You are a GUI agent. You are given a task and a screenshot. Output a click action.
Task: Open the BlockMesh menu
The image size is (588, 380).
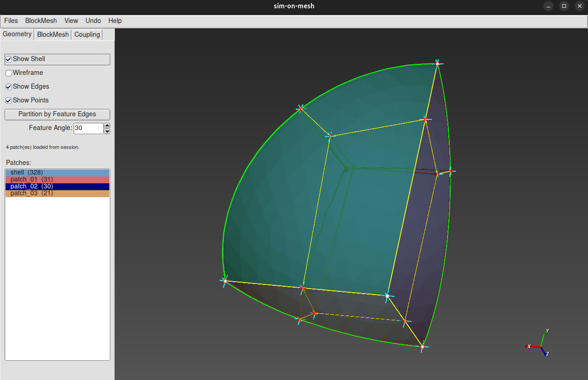click(x=40, y=21)
